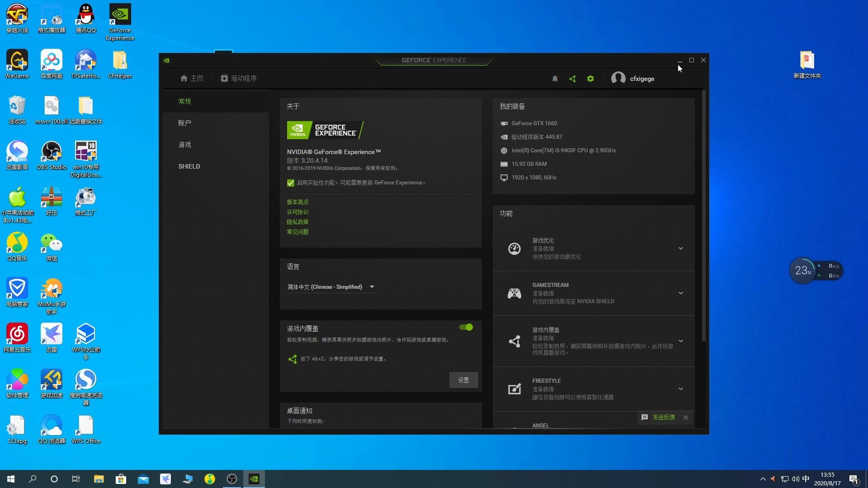Show hidden system tray icons
The height and width of the screenshot is (488, 868).
tap(763, 479)
